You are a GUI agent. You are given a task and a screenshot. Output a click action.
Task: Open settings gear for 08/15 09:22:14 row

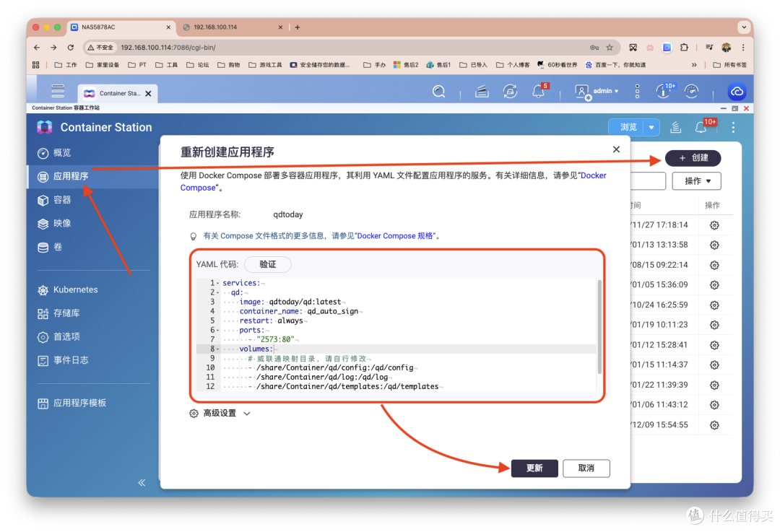tap(714, 265)
